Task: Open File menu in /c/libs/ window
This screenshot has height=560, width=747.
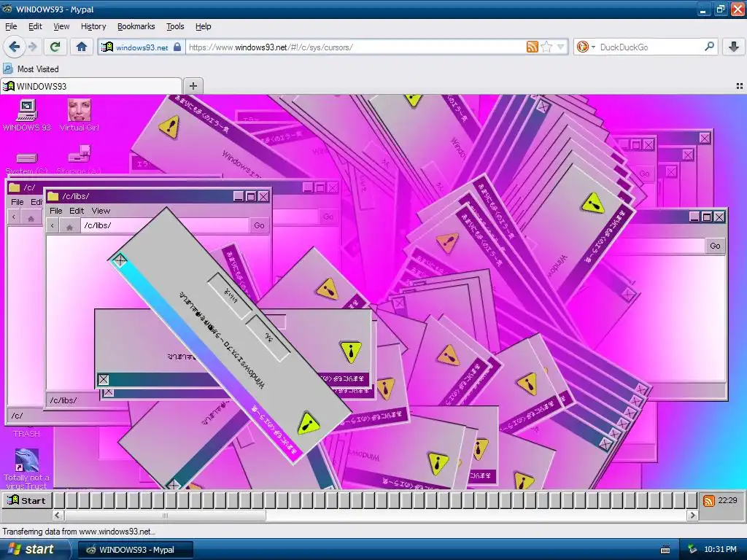Action: coord(55,211)
